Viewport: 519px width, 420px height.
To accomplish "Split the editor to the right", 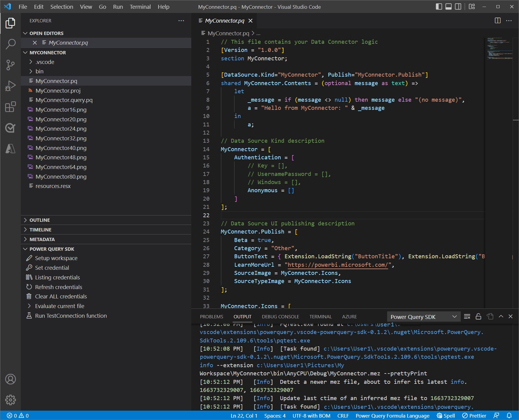I will 498,21.
